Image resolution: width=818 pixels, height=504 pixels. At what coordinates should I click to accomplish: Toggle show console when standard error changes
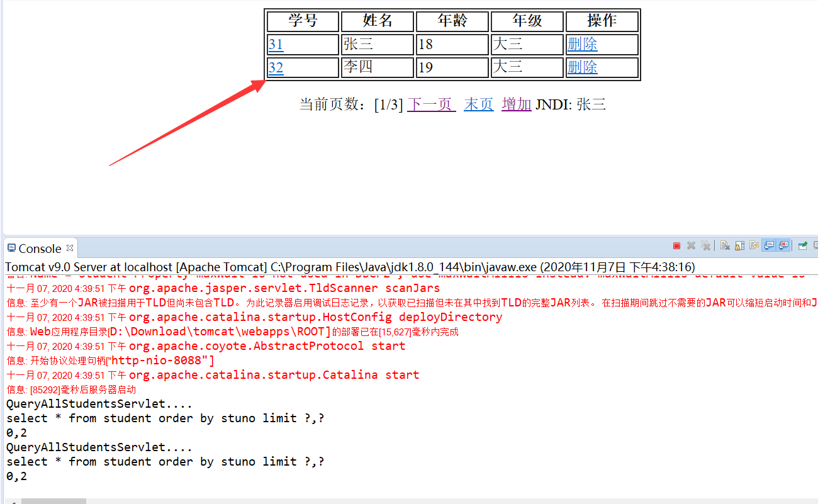784,245
